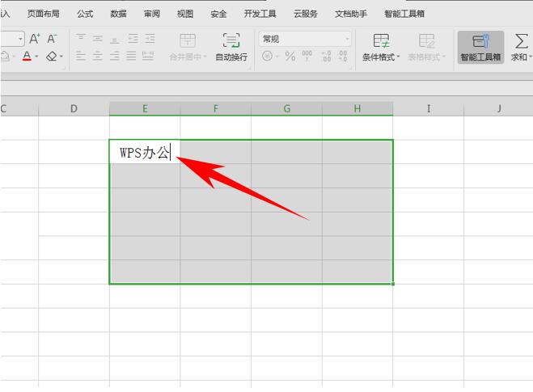Switch to the 公式 tab

pos(85,14)
